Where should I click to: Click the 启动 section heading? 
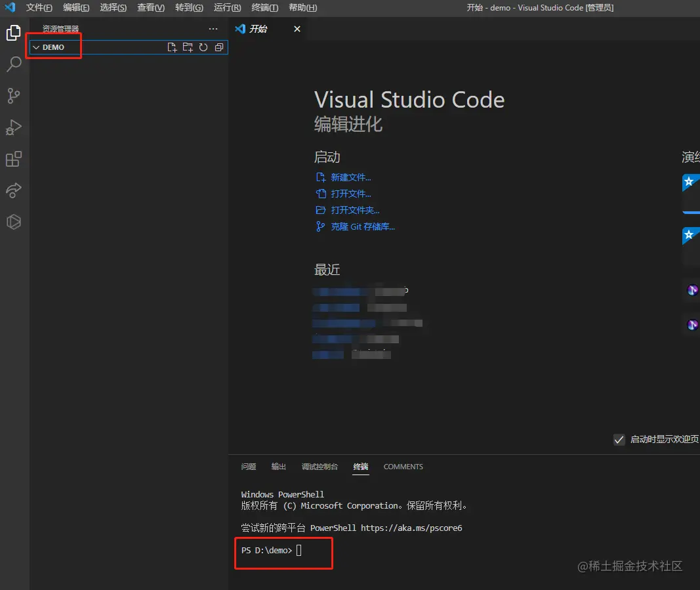click(x=327, y=158)
